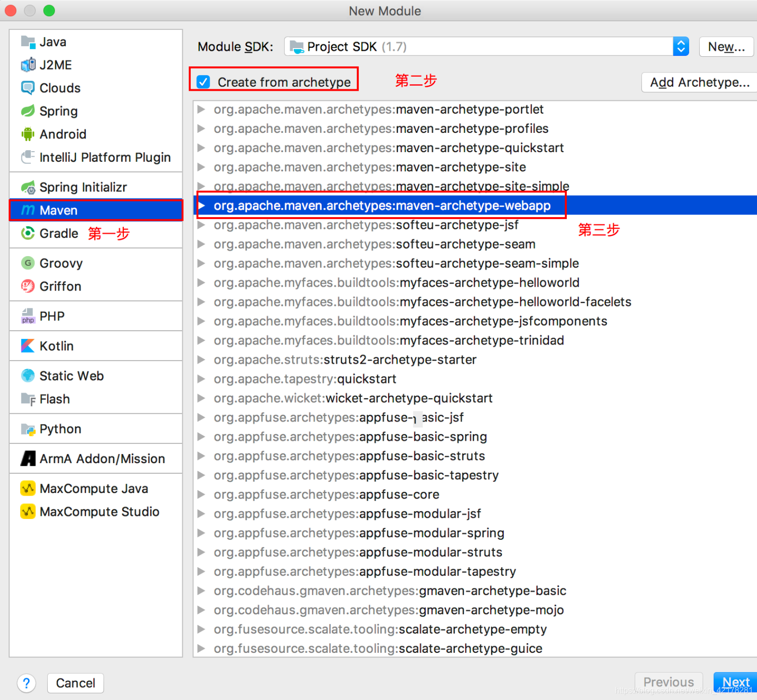Select the Flash module icon
Screen dimensions: 757x700
coord(28,399)
